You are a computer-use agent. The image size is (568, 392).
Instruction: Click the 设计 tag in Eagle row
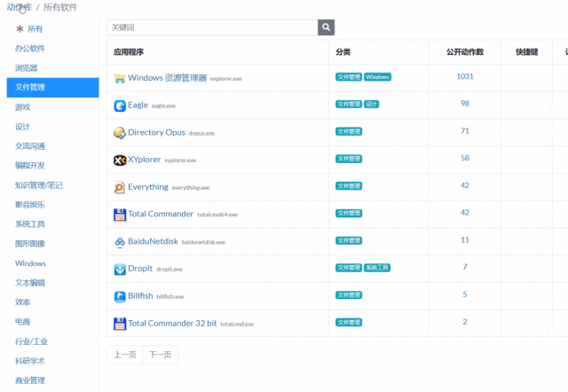click(371, 105)
